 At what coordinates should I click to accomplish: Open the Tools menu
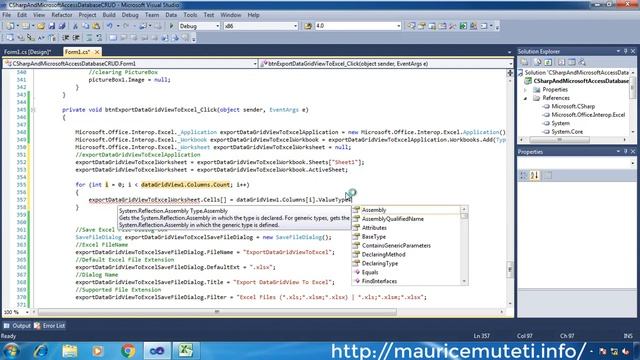190,15
